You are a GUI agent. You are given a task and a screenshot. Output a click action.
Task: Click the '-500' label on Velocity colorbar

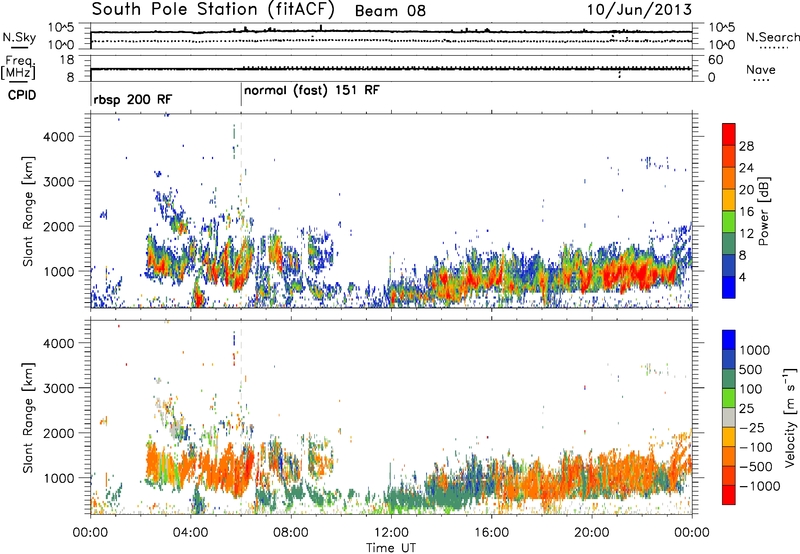(756, 466)
